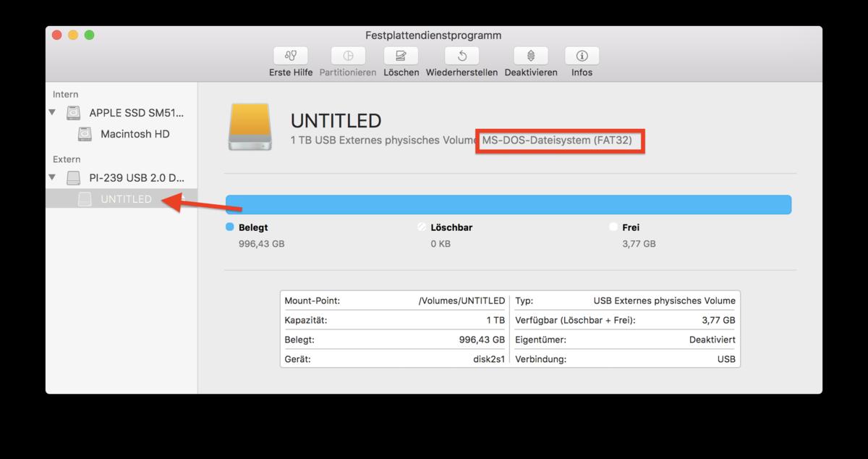Click the striped Löschbar legend dot
The image size is (868, 459).
pos(422,227)
